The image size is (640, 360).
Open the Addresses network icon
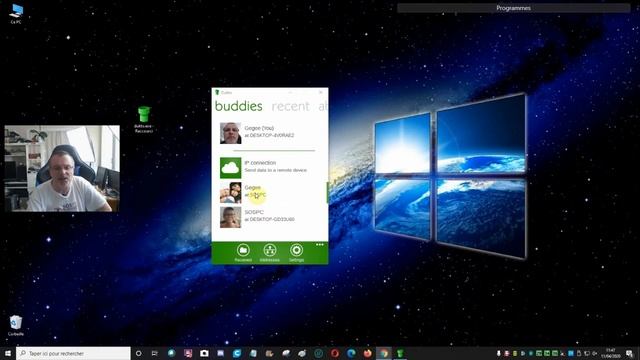tap(269, 253)
